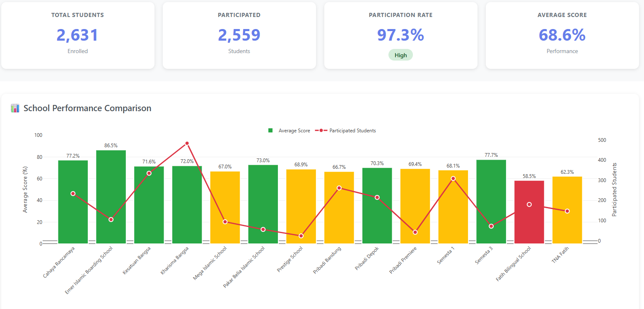Select the Cahaya Rancamaya green bar
This screenshot has width=644, height=309.
click(x=72, y=199)
